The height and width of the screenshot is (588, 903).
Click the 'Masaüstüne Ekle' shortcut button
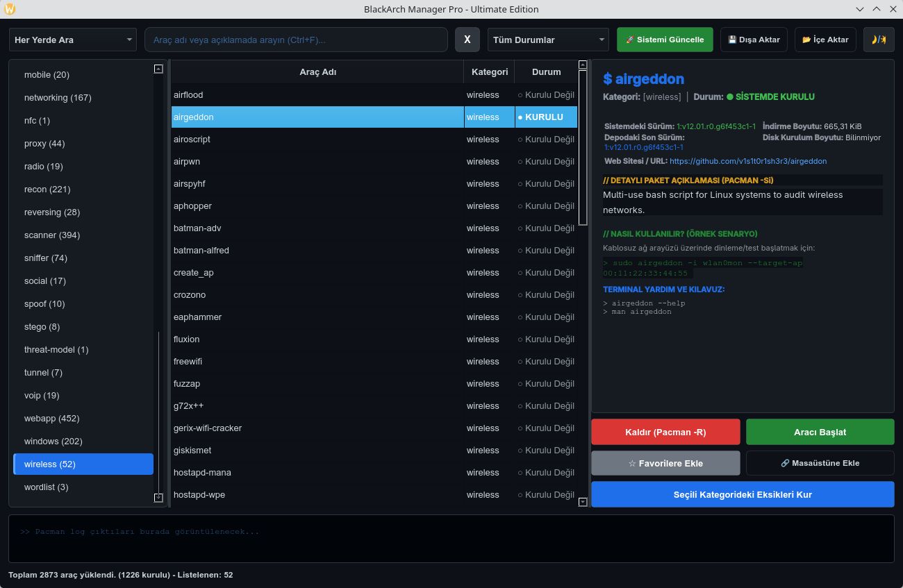(x=820, y=463)
